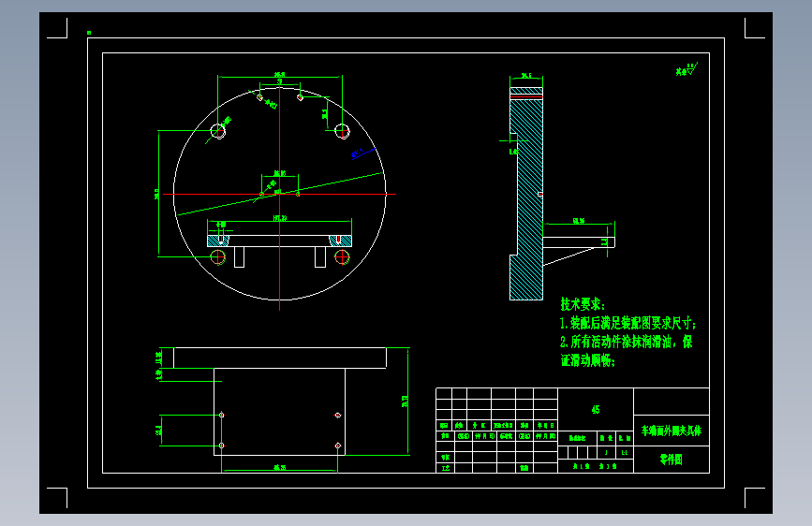
Task: Select the note '1.装配后满足装配图要求尺寸;'
Action: 627,324
